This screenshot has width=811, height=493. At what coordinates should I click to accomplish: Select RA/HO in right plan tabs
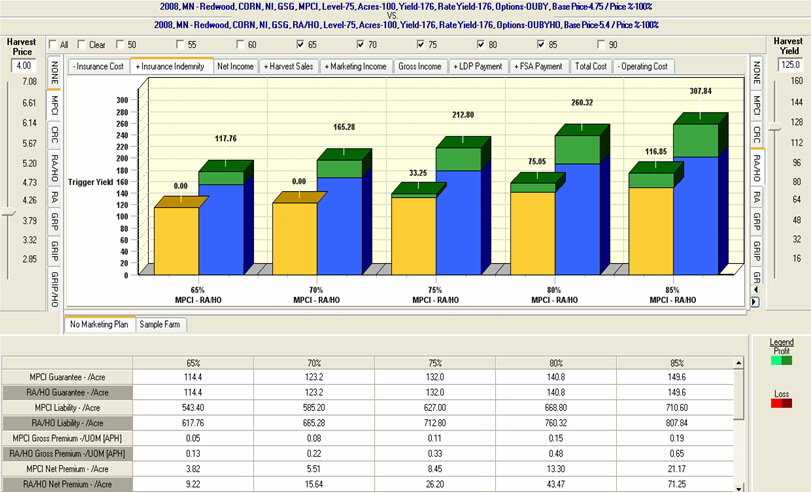pyautogui.click(x=757, y=168)
